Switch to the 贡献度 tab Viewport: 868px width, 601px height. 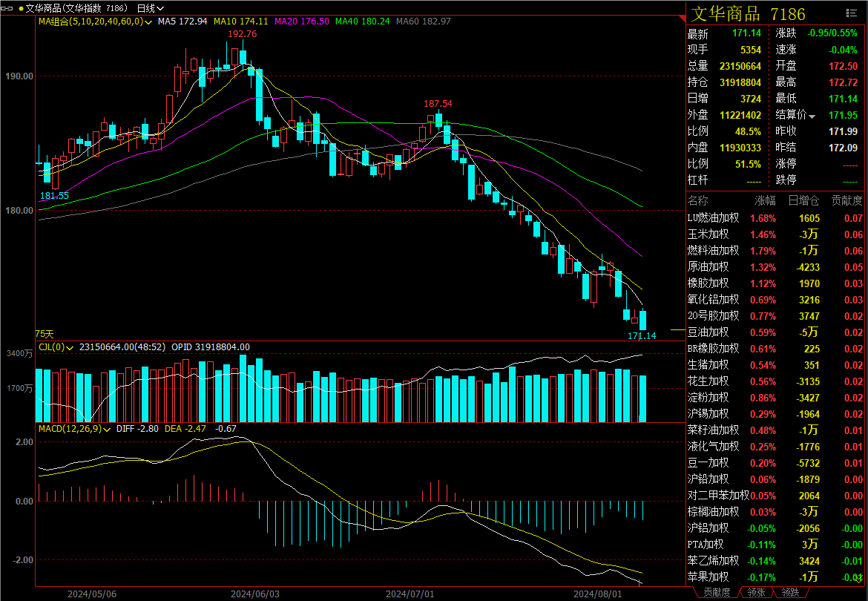[717, 592]
